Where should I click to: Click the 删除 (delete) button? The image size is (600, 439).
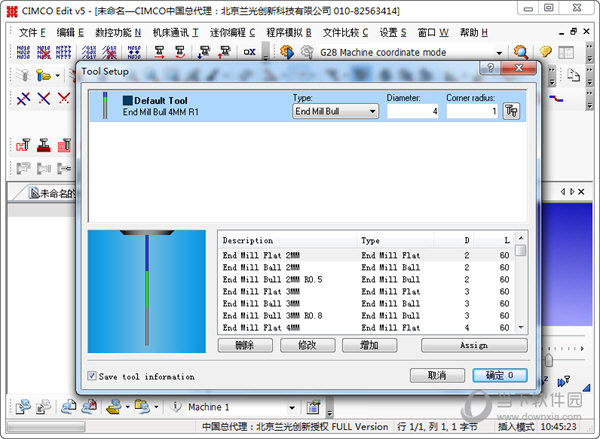click(245, 345)
